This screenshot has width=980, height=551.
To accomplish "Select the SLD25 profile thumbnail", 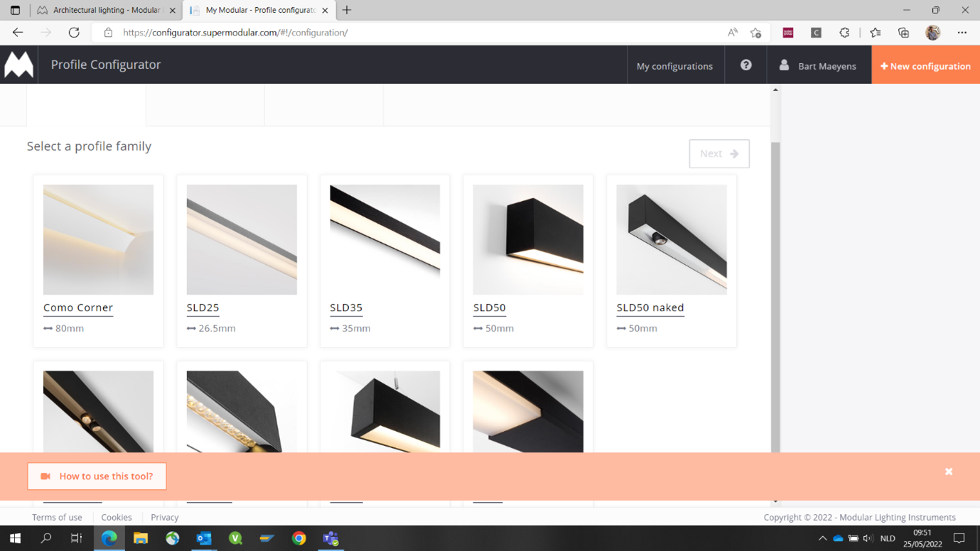I will tap(242, 239).
